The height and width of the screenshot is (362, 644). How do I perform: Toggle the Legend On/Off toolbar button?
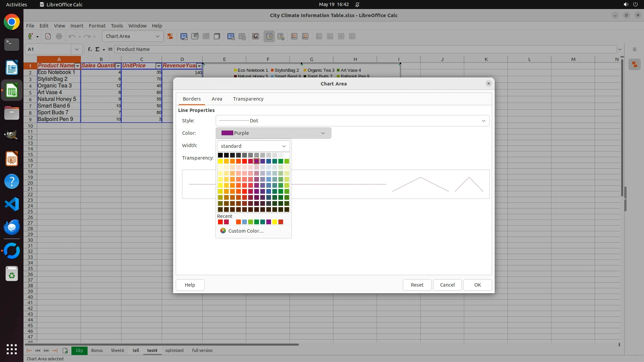coord(269,36)
